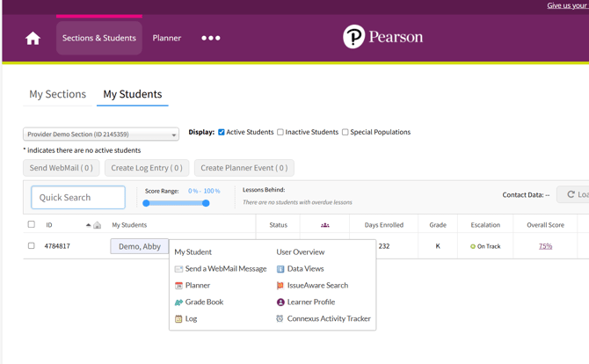The image size is (589, 364).
Task: Check the Special Populations checkbox
Action: pos(345,132)
